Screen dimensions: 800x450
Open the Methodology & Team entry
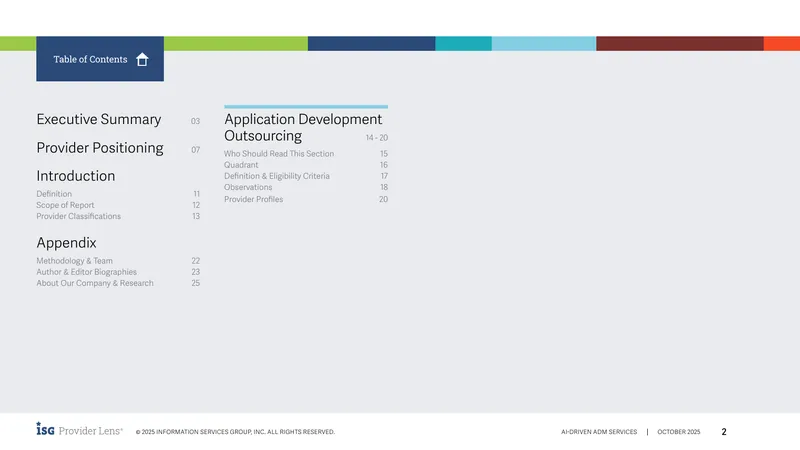coord(74,261)
